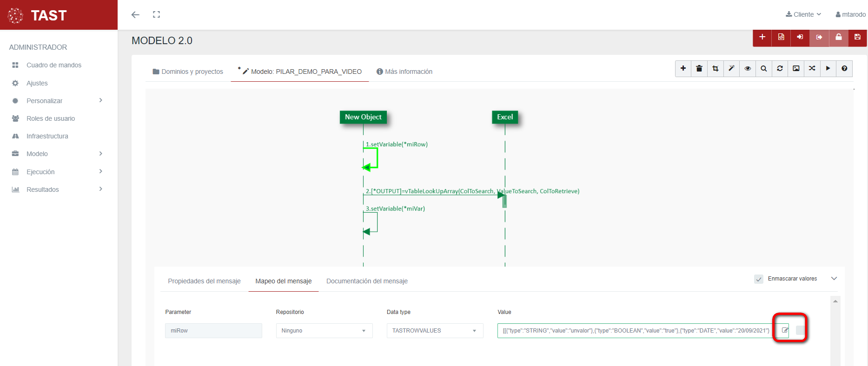
Task: Open the Dominios y proyectos tab
Action: [188, 72]
